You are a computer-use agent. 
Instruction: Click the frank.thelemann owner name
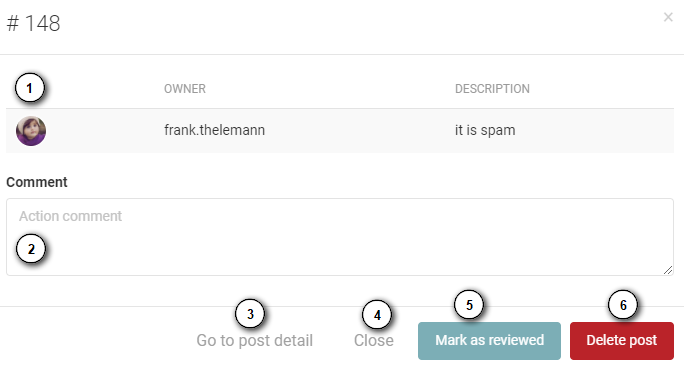tap(214, 130)
